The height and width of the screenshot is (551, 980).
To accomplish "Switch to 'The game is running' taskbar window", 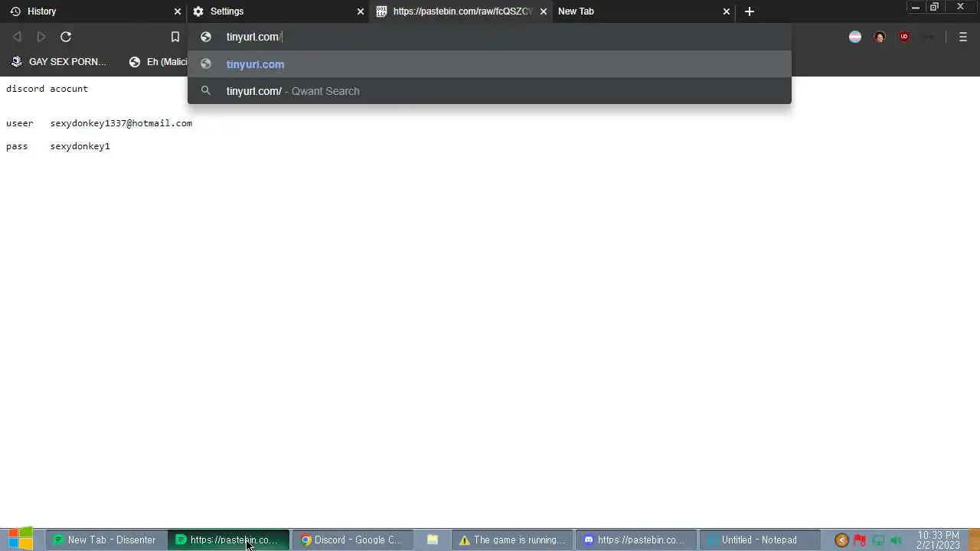I will click(513, 540).
